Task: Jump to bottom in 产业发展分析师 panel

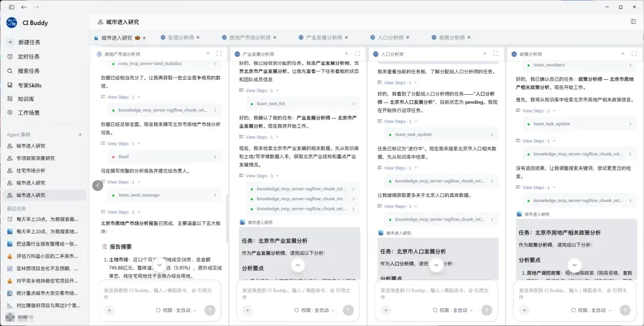Action: point(298,265)
